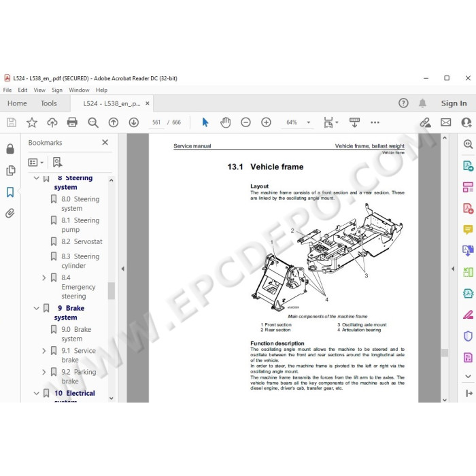Screen dimensions: 476x476
Task: Collapse the 10 Electrical bookmark
Action: coord(37,394)
